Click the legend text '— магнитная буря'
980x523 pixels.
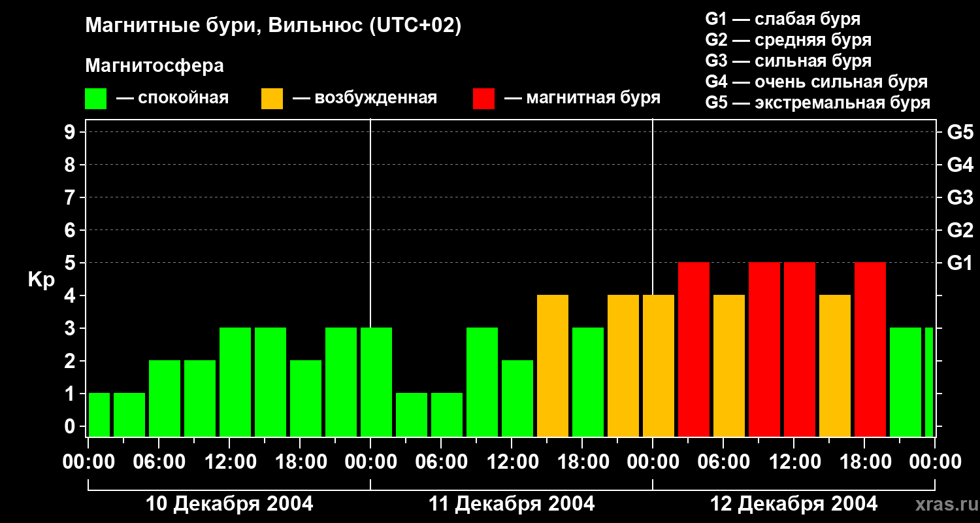pos(582,98)
